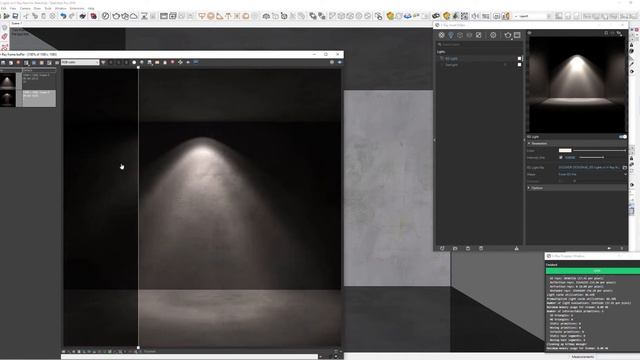Expand or collapse Parameters rollout
The height and width of the screenshot is (360, 640).
576,143
